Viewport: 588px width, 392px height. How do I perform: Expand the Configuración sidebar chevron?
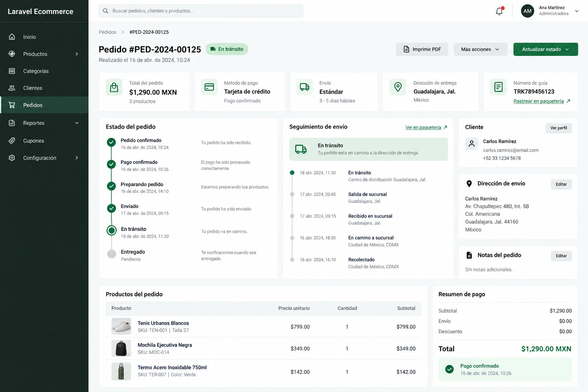(x=77, y=158)
